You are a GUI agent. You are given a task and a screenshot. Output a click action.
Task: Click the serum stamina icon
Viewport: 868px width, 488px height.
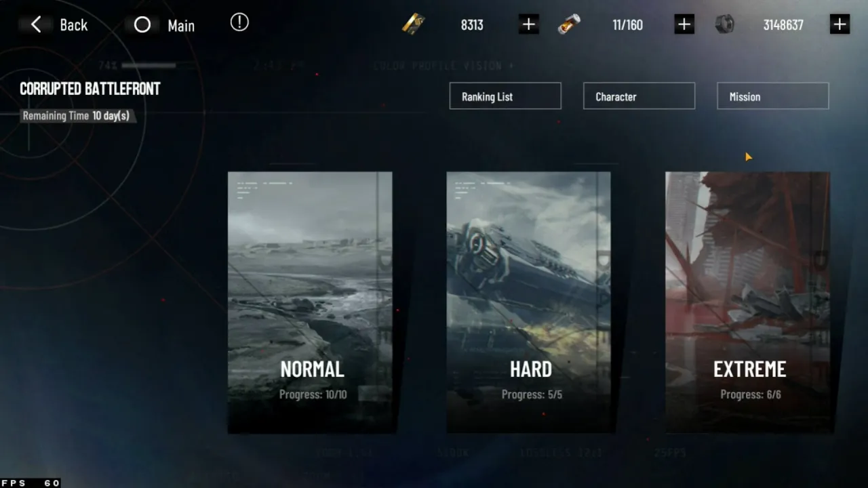[x=568, y=24]
